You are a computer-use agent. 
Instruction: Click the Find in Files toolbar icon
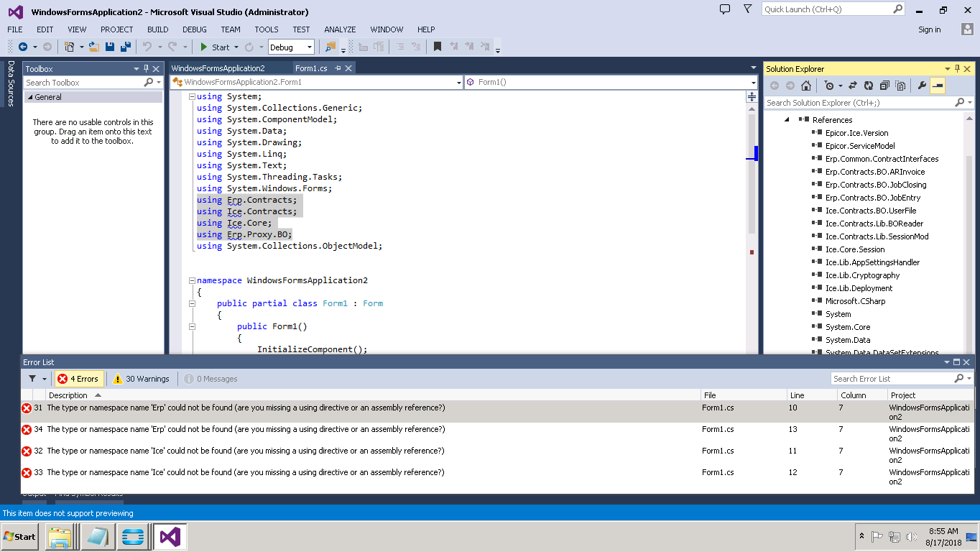[x=330, y=47]
